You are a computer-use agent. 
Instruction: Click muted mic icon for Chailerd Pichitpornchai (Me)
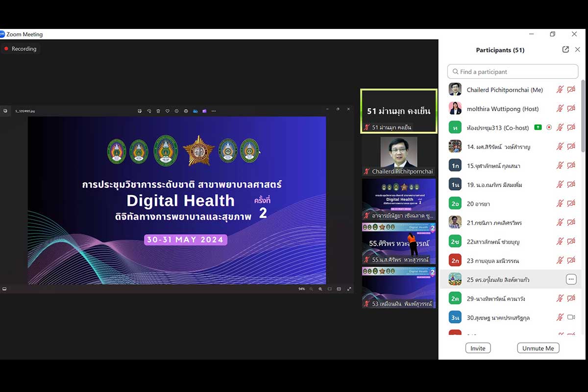560,90
